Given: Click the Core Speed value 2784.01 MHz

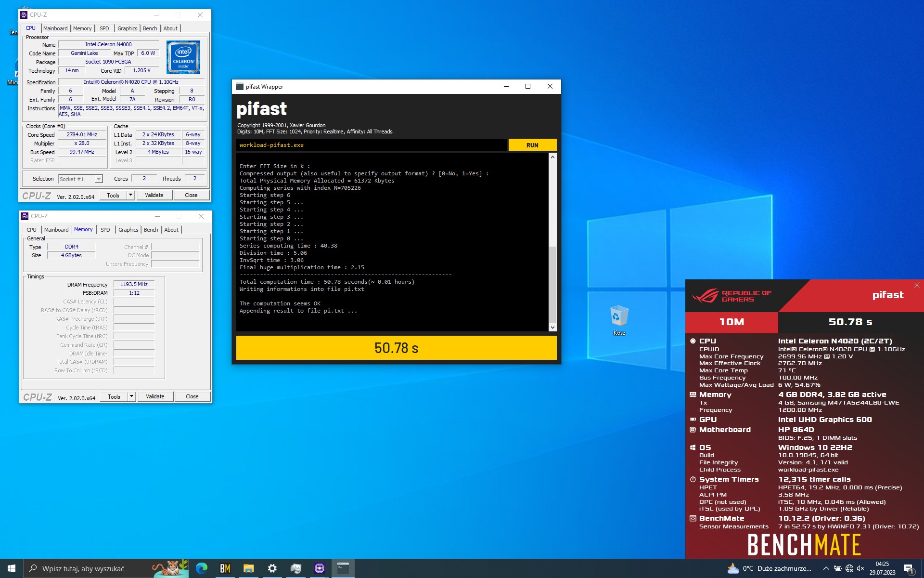Looking at the screenshot, I should (82, 134).
